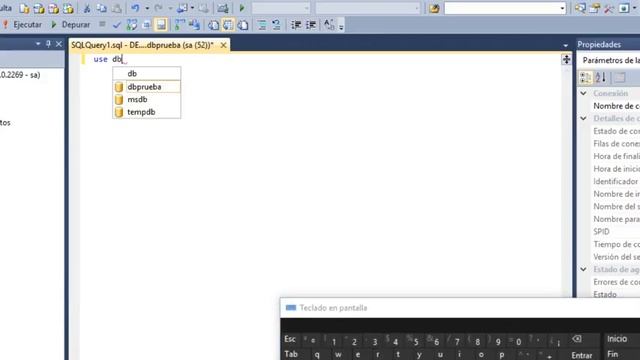Screen dimensions: 640x360
Task: Click the Cut scissors icon
Action: pyautogui.click(x=87, y=8)
